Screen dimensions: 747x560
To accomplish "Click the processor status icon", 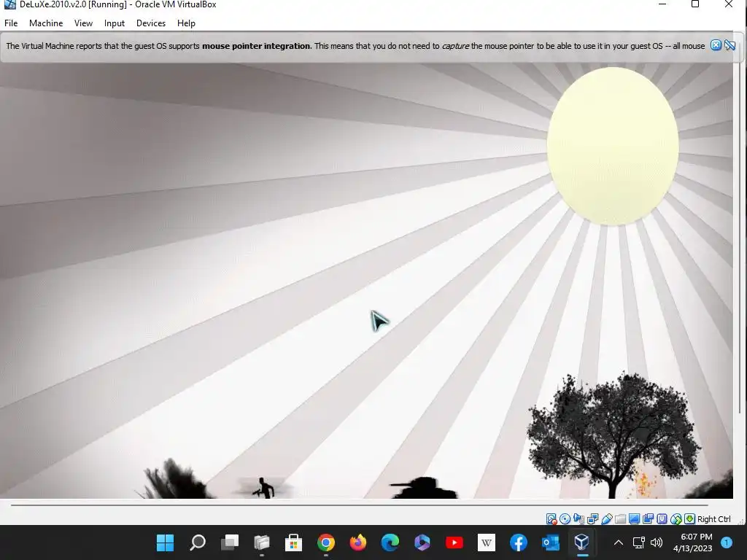I will point(662,519).
